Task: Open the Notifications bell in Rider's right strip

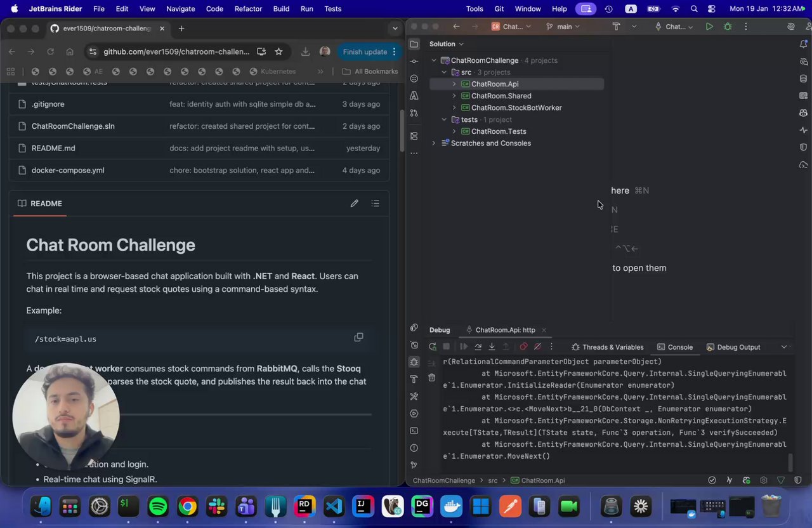Action: (804, 44)
